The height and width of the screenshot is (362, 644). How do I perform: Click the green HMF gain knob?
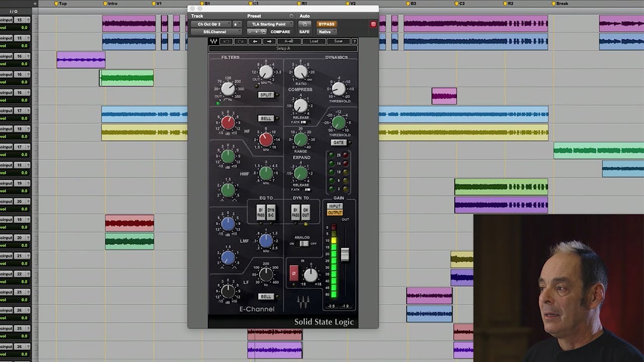228,156
